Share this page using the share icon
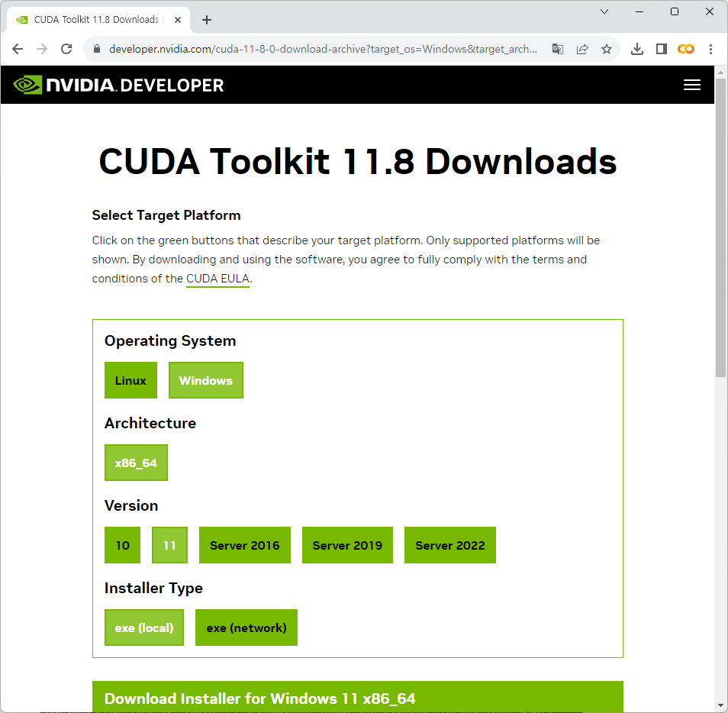The height and width of the screenshot is (713, 728). pos(582,49)
